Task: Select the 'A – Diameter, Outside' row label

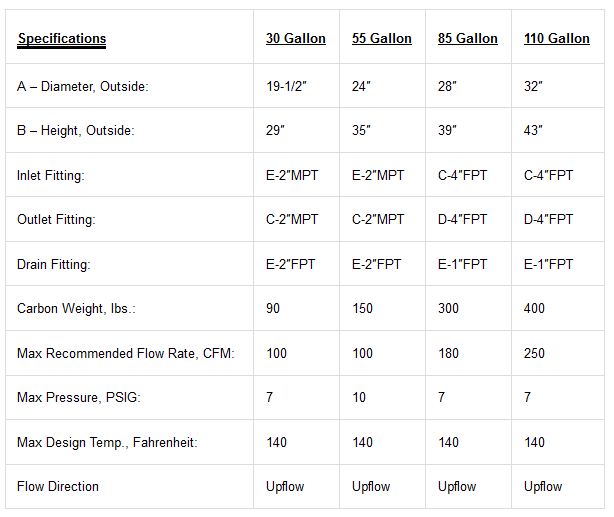Action: point(82,87)
